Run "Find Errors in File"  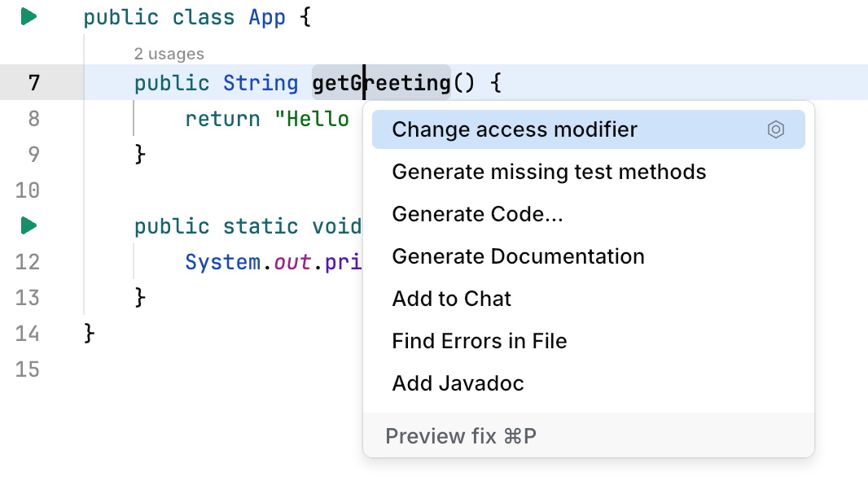click(x=479, y=341)
